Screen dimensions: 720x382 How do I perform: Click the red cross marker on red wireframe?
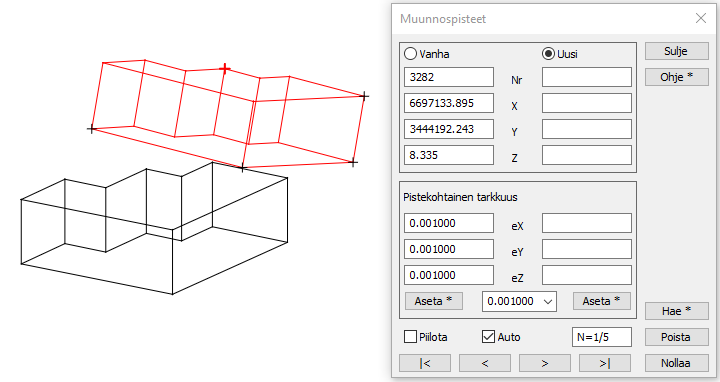225,69
